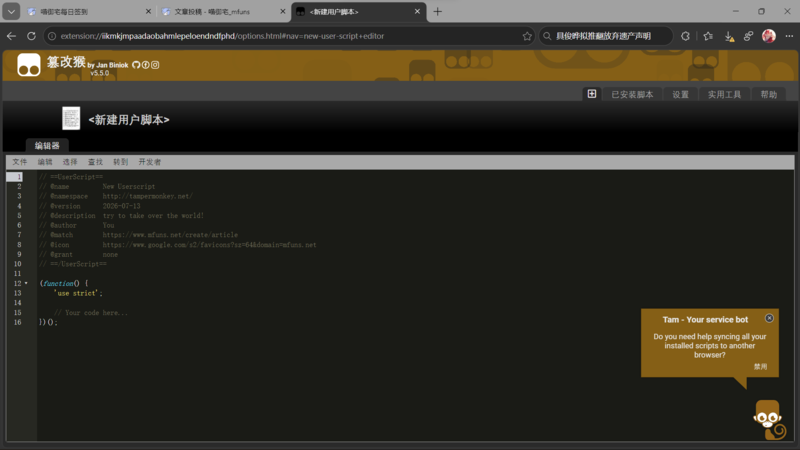This screenshot has width=800, height=450.
Task: Open the new script plus tab icon
Action: click(591, 94)
